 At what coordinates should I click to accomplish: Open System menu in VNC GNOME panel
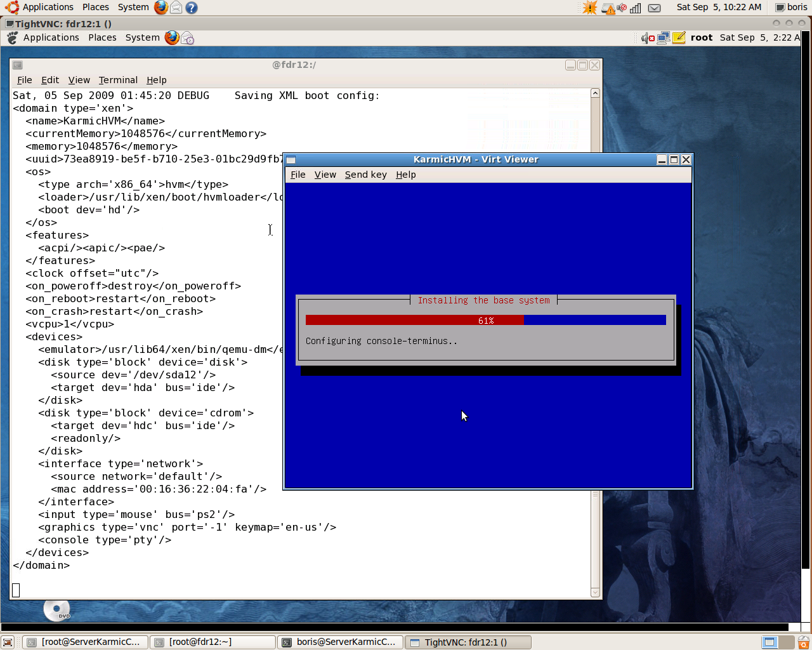[x=143, y=38]
